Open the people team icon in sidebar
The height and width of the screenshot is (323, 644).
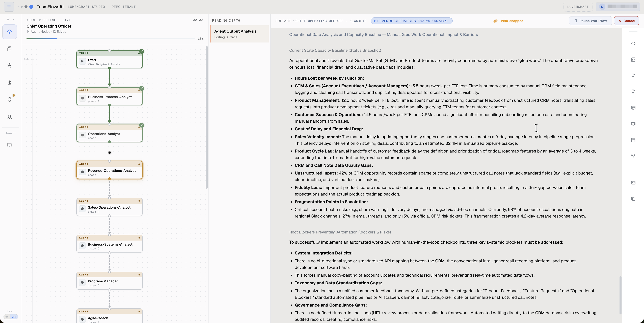(10, 117)
